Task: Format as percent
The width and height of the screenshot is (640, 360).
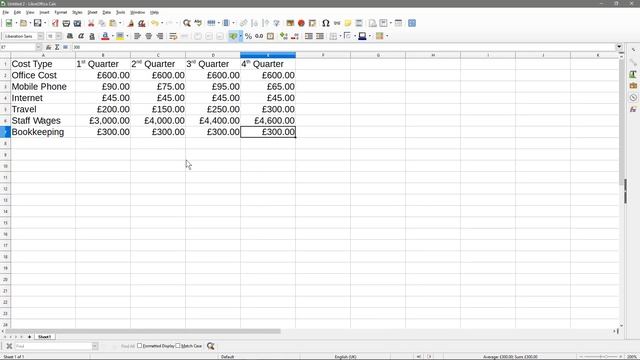Action: pos(248,36)
